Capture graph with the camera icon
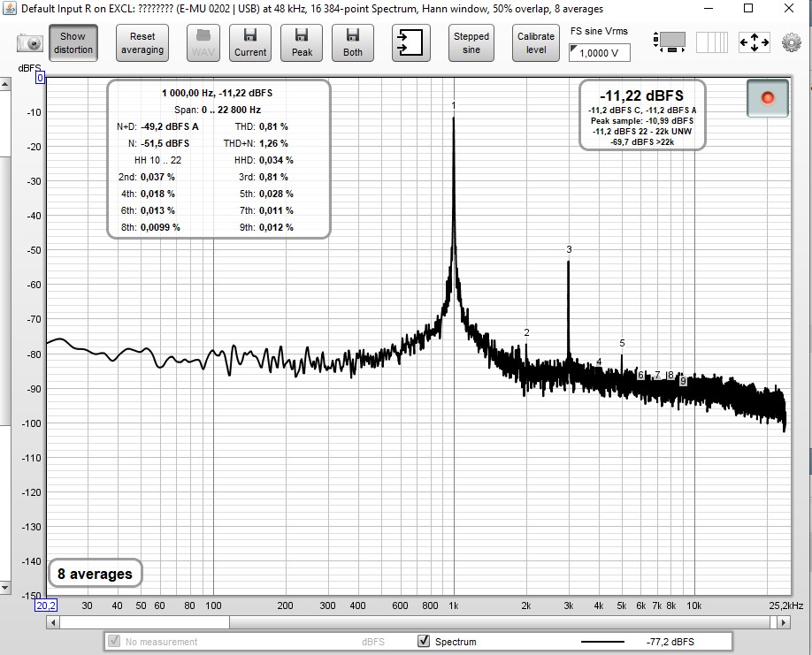 tap(29, 43)
